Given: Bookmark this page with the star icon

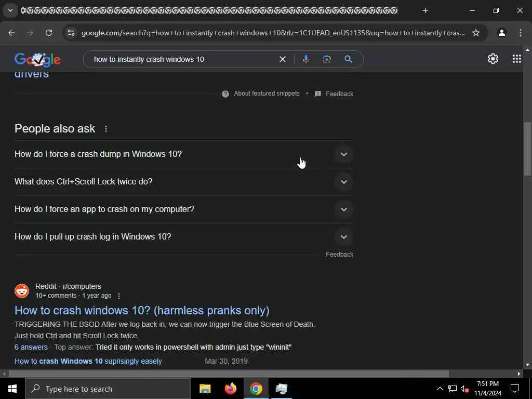Looking at the screenshot, I should [x=476, y=33].
